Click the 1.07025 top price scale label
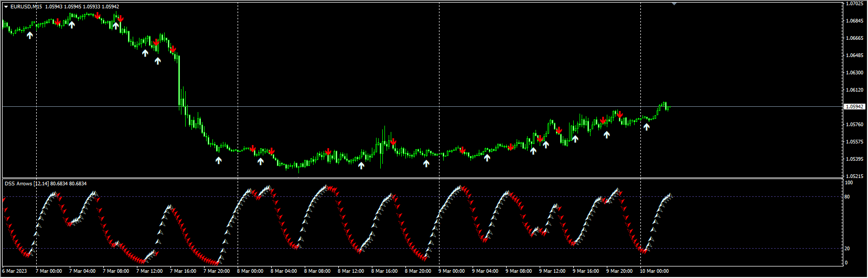868x278 pixels. coord(854,4)
